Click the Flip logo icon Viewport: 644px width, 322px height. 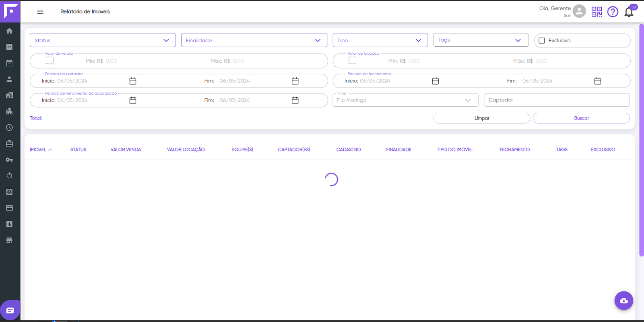[x=10, y=11]
